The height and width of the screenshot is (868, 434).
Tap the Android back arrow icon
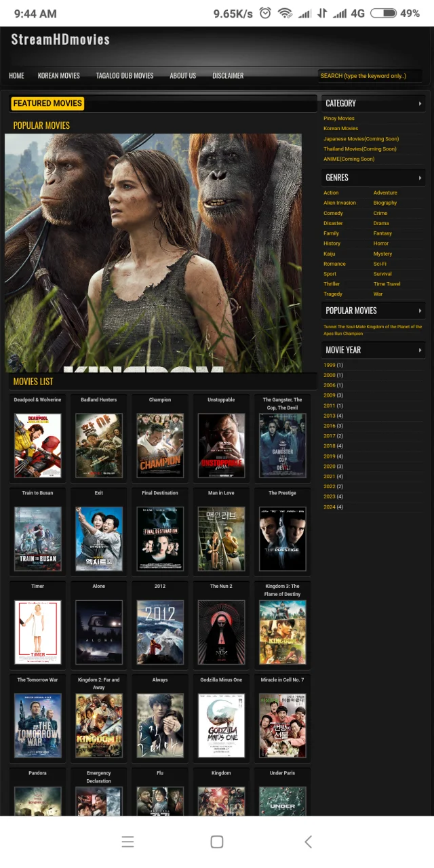click(308, 842)
